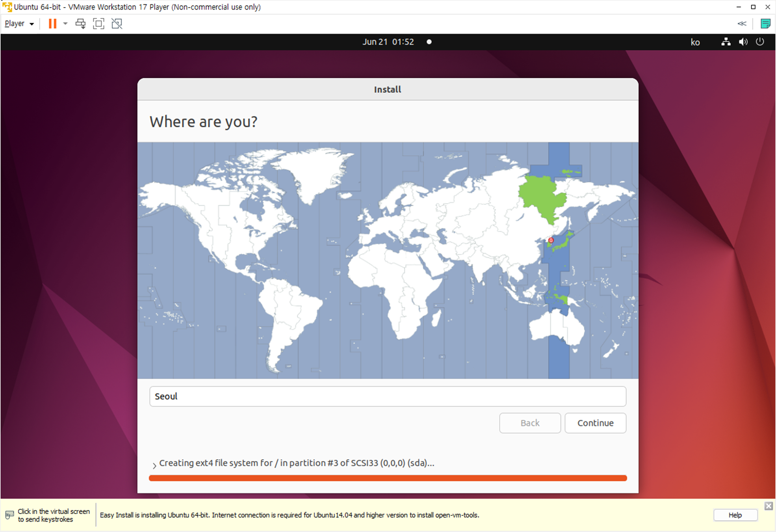The height and width of the screenshot is (532, 776).
Task: Click the Install window title
Action: [388, 89]
